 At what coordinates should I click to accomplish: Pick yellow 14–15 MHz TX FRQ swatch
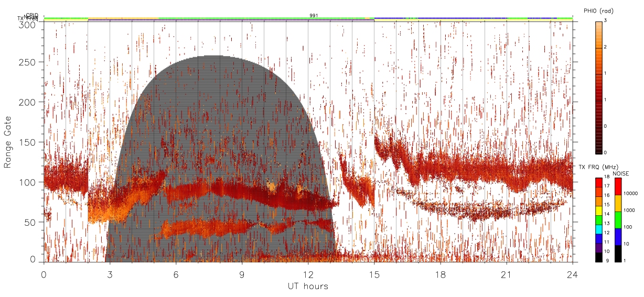coord(599,210)
